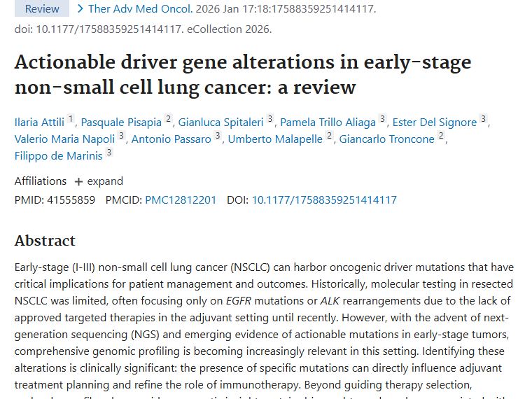Viewport: 532px width, 399px height.
Task: Open author Pamela Trillo Aliaga's link
Action: pyautogui.click(x=328, y=122)
